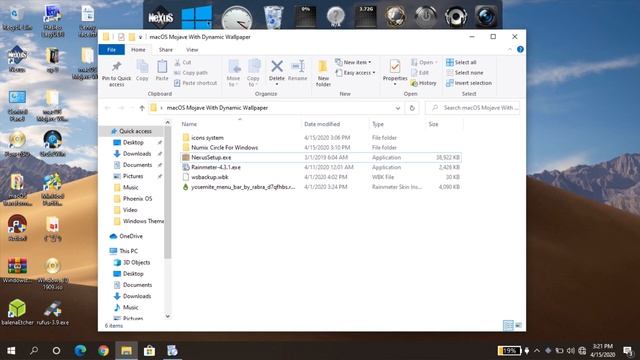The image size is (640, 360).
Task: Open the address bar history dropdown
Action: tap(398, 108)
